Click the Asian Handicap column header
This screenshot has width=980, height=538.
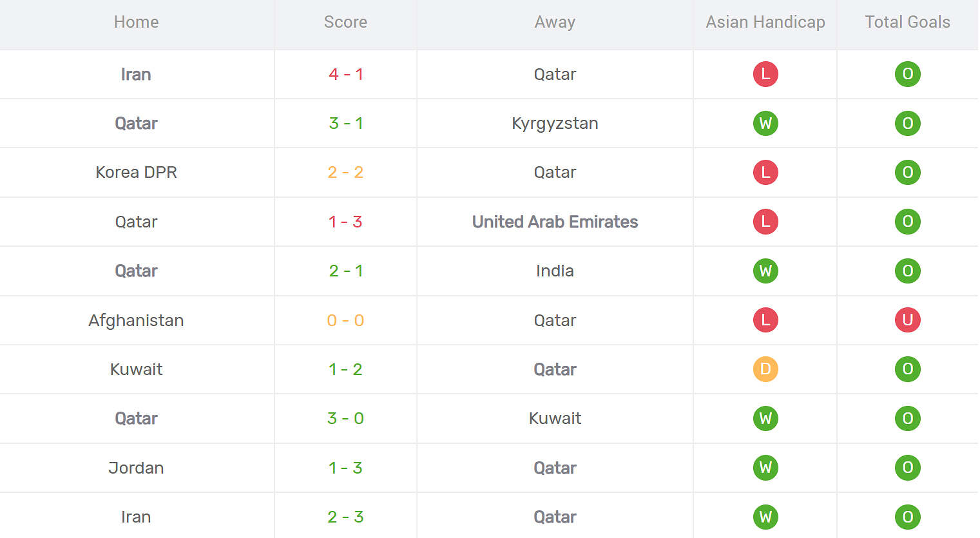pyautogui.click(x=765, y=22)
